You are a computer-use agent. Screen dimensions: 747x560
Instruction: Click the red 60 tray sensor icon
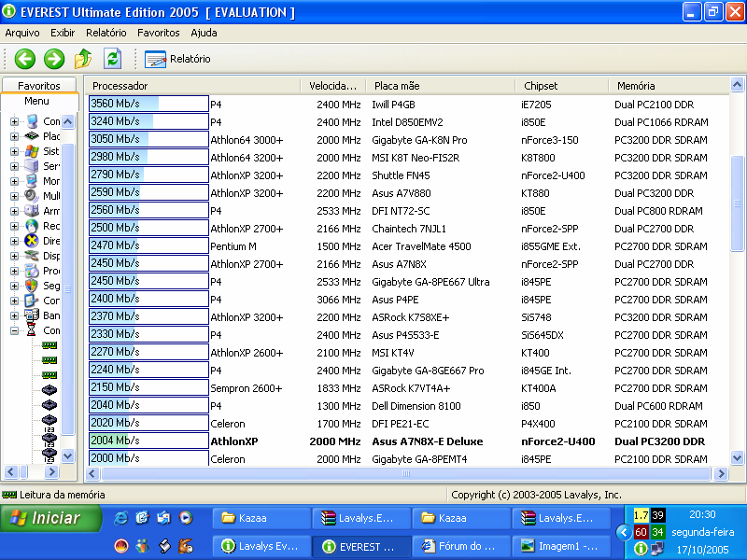click(641, 532)
